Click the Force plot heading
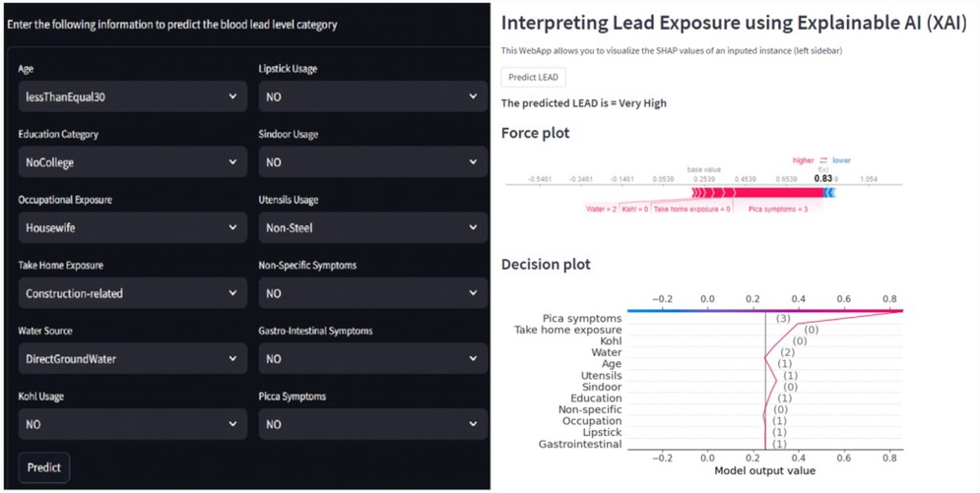 (x=536, y=133)
